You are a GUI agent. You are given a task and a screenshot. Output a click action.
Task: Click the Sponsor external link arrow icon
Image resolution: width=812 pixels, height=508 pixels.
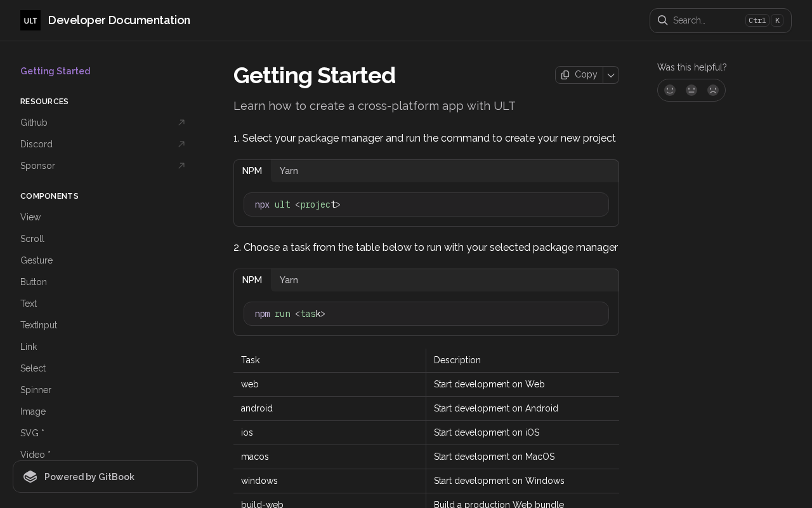(181, 166)
